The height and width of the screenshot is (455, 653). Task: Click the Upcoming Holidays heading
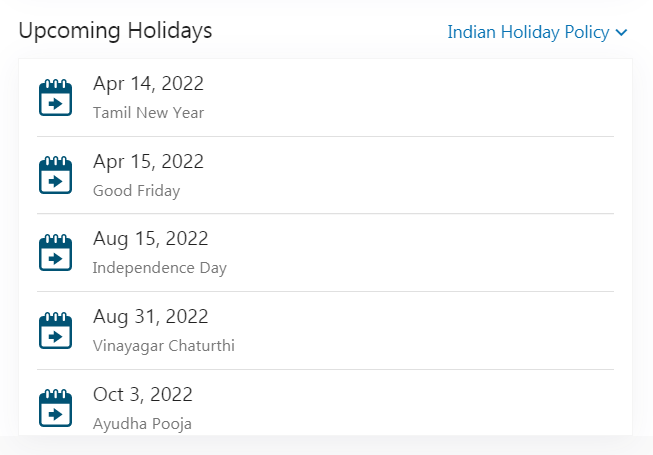pyautogui.click(x=115, y=31)
